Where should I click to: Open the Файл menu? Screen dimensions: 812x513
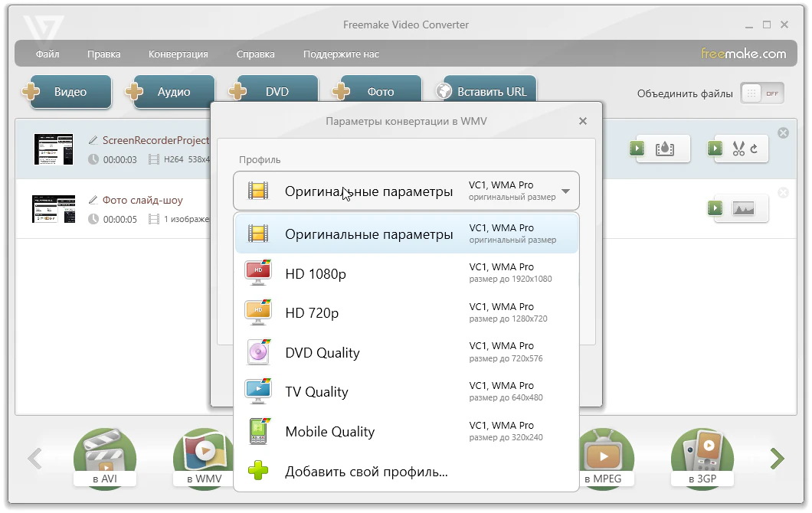[47, 54]
